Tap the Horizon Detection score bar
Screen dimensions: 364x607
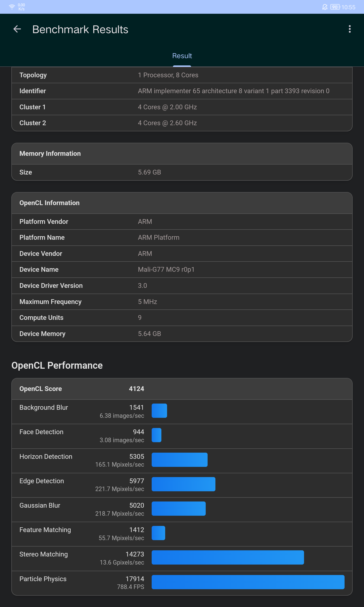(180, 460)
